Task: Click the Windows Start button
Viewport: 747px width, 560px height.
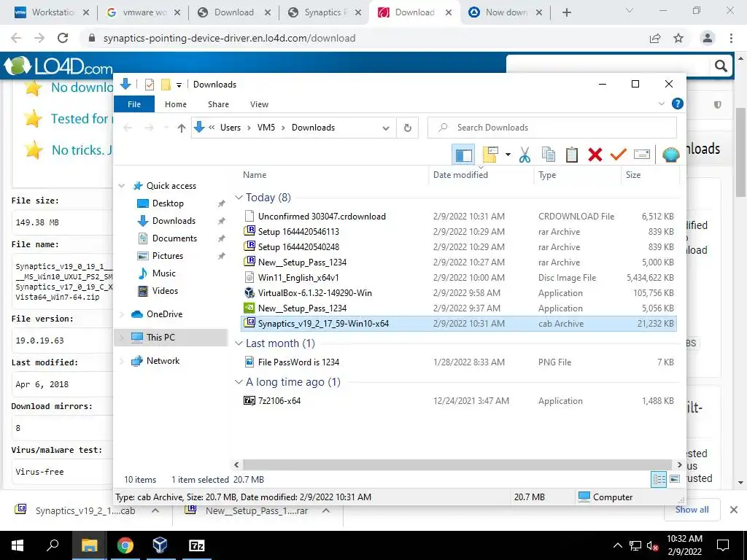Action: tap(18, 545)
